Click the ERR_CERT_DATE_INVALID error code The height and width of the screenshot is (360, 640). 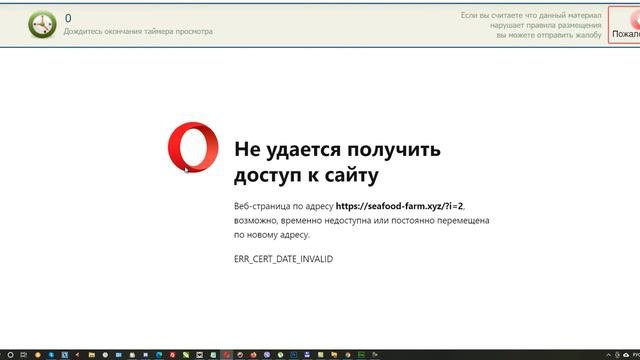point(283,259)
